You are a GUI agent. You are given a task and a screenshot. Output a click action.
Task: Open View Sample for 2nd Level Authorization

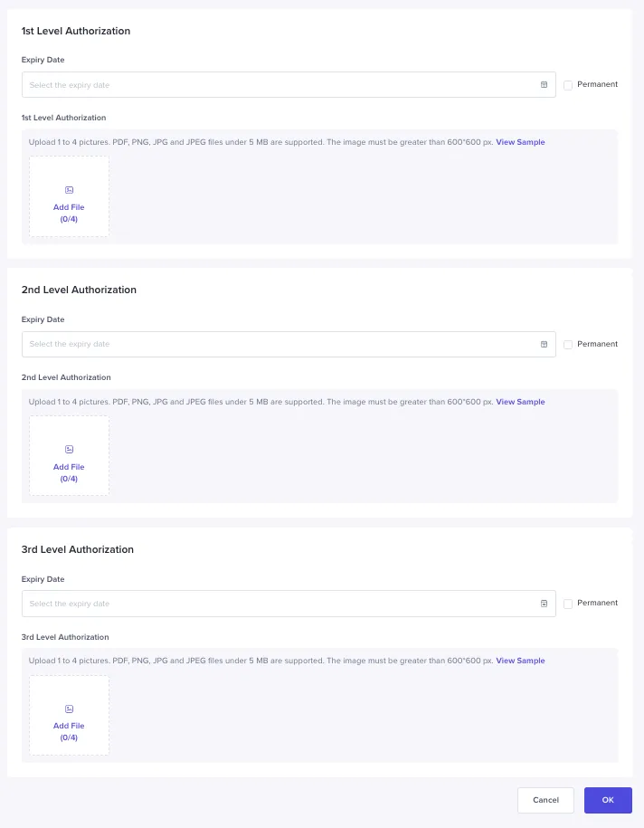(x=520, y=401)
